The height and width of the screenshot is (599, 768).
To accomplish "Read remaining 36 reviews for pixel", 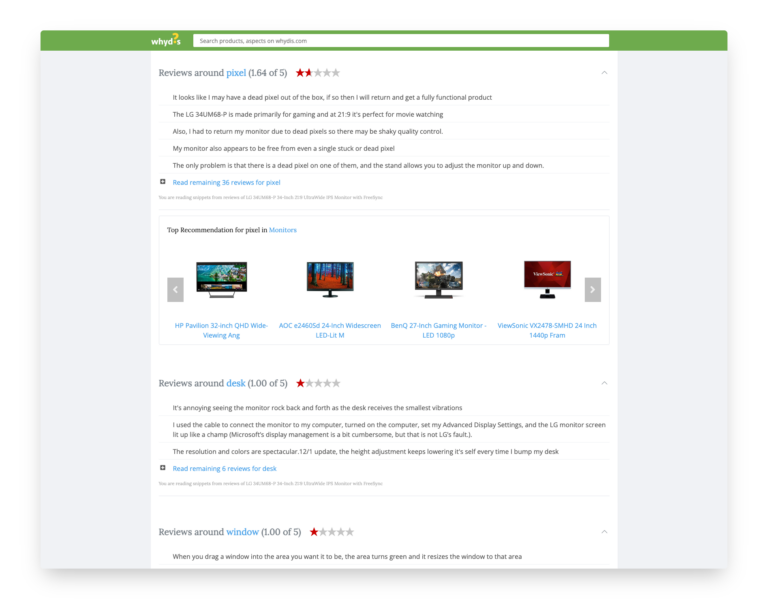I will pyautogui.click(x=226, y=182).
